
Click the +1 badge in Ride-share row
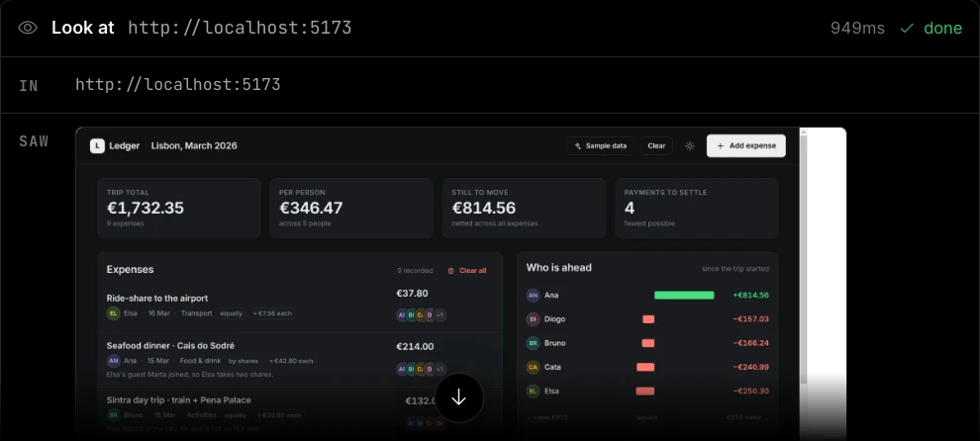pos(440,315)
